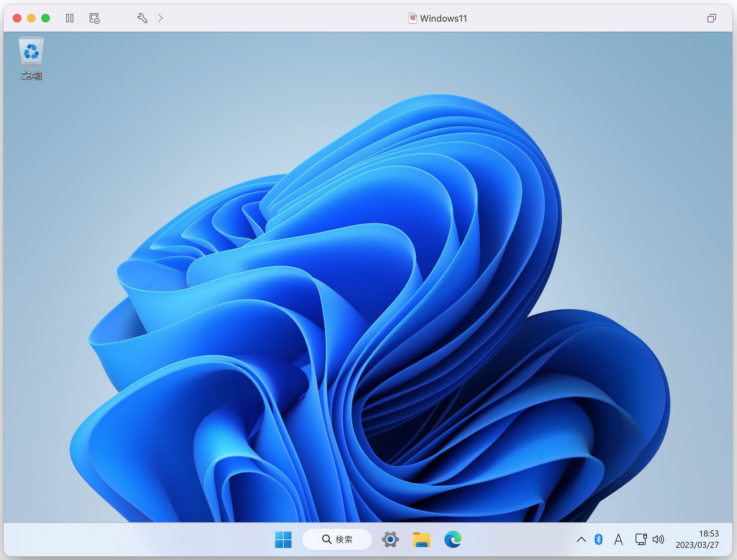Screen dimensions: 737x560
Task: Expand the VMware toolbar arrow
Action: tap(160, 18)
